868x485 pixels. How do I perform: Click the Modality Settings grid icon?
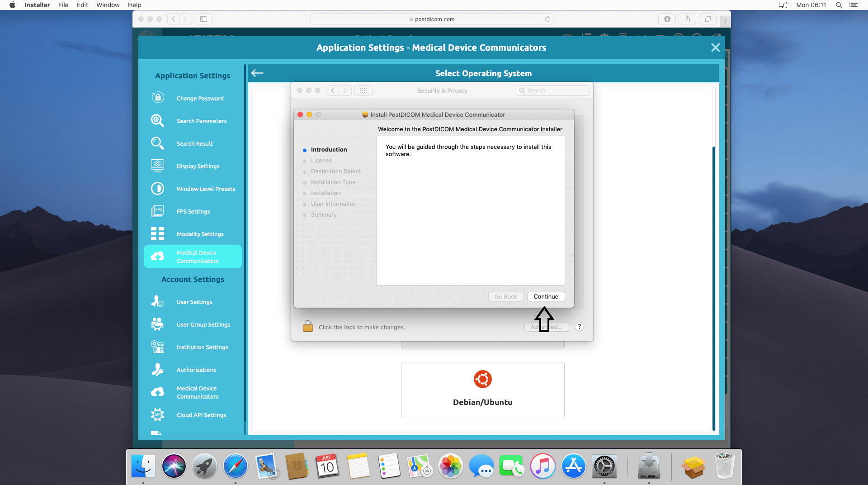pyautogui.click(x=157, y=233)
